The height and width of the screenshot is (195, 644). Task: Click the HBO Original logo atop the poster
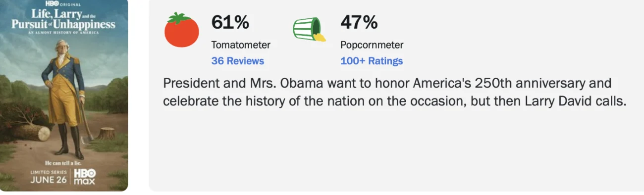62,3
